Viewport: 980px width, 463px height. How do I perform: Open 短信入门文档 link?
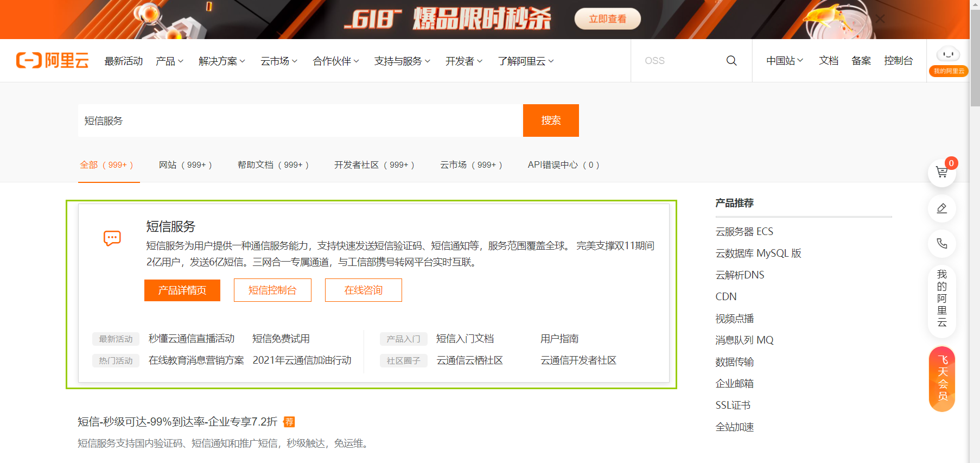pos(465,339)
